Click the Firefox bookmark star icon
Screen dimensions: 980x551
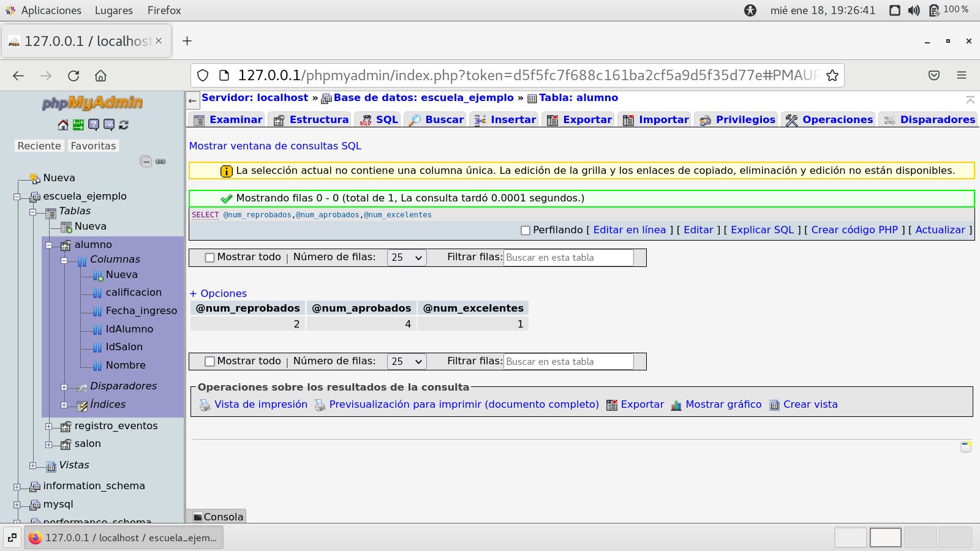point(832,75)
